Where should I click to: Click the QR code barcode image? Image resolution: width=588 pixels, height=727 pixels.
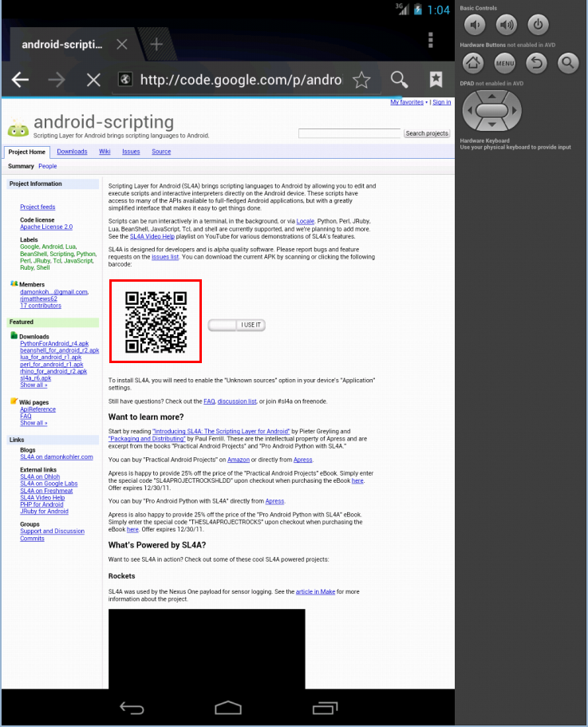click(156, 322)
